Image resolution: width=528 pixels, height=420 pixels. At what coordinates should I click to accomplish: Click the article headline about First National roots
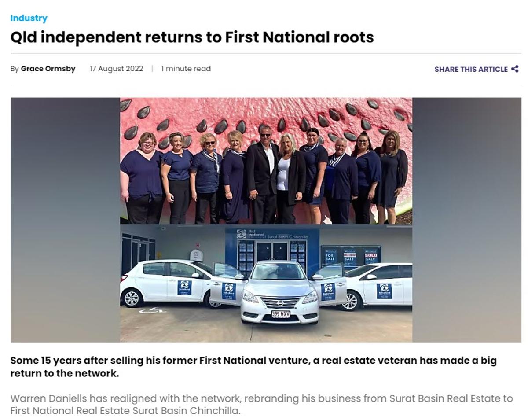(192, 37)
